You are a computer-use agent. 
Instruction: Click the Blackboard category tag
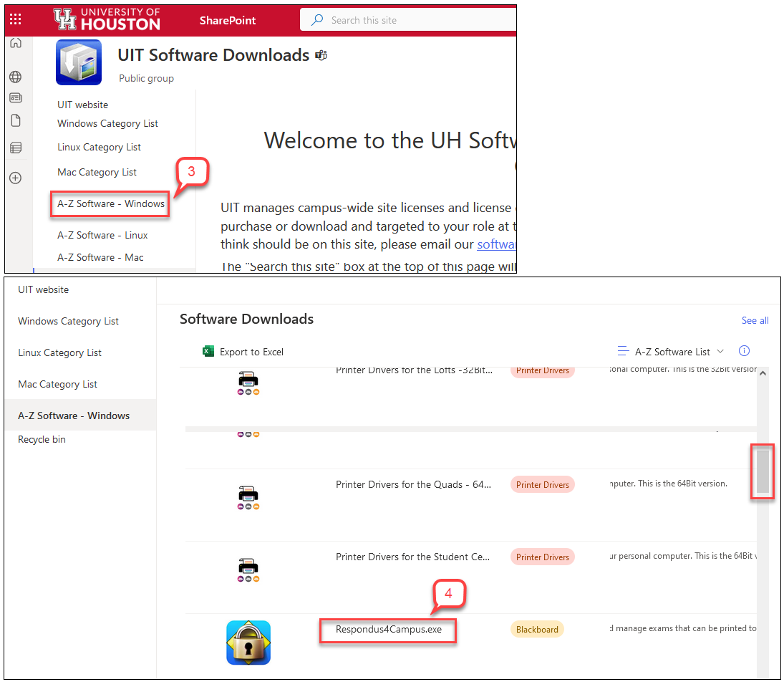(x=537, y=630)
